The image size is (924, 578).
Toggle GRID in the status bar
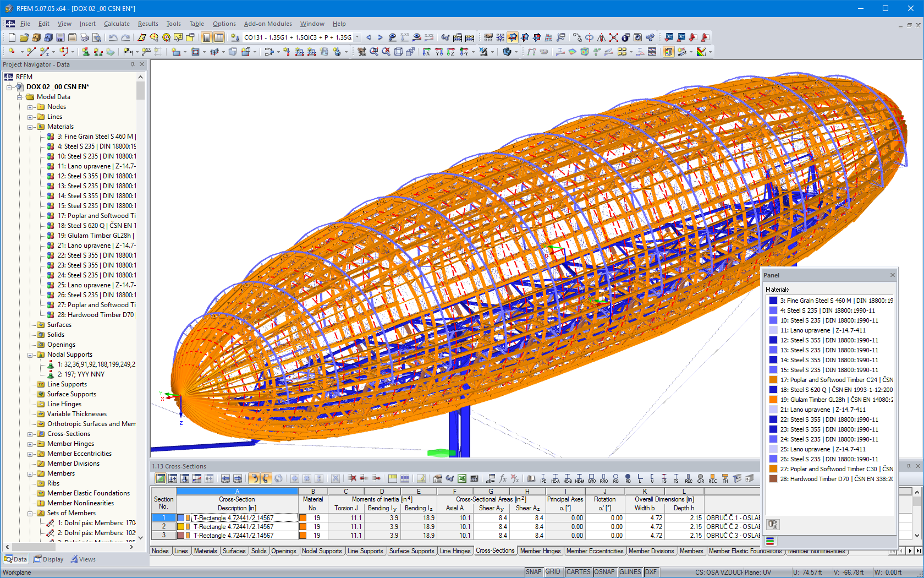pos(553,572)
